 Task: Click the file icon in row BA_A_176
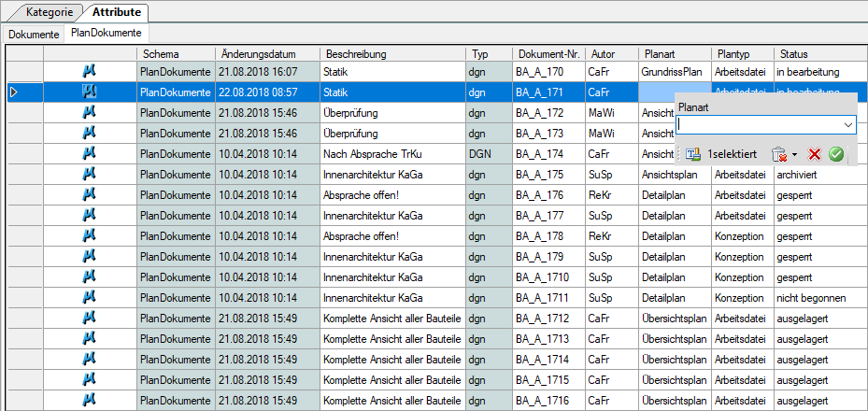point(90,194)
